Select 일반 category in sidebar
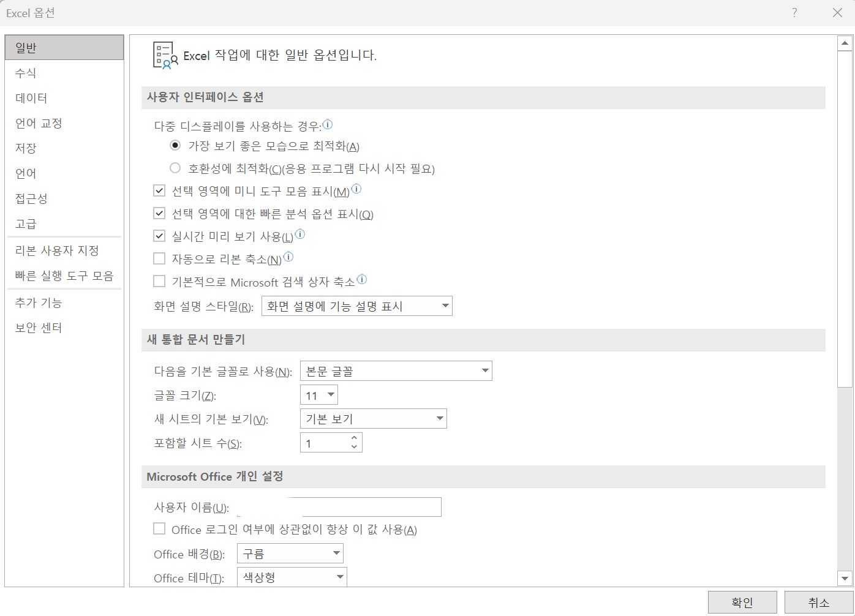 [64, 47]
